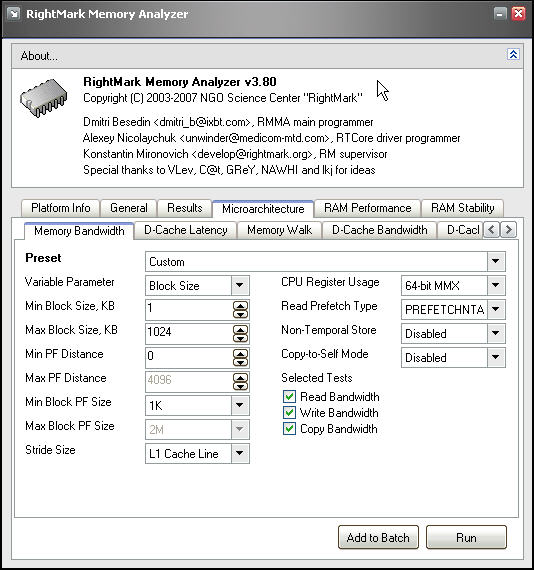This screenshot has width=534, height=570.
Task: Uncheck the Read Bandwidth checkbox
Action: (x=289, y=396)
